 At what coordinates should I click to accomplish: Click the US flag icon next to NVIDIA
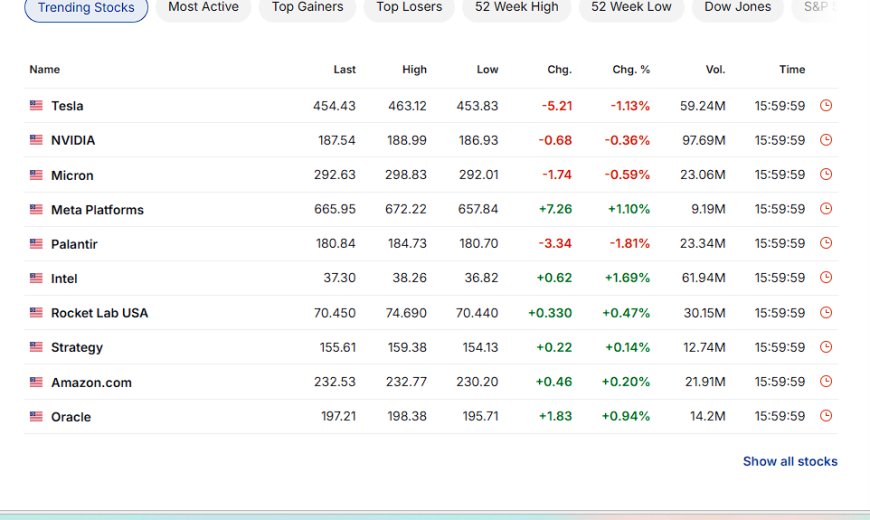(x=36, y=140)
